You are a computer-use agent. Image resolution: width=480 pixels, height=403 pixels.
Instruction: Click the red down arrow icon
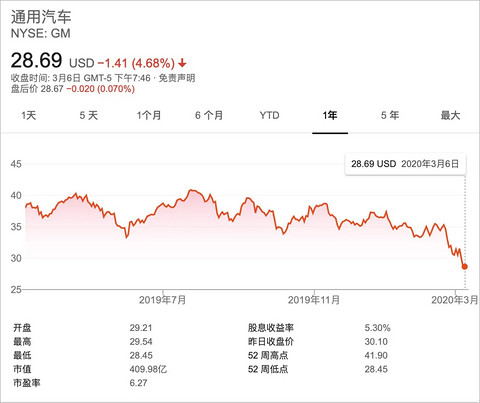pyautogui.click(x=182, y=63)
